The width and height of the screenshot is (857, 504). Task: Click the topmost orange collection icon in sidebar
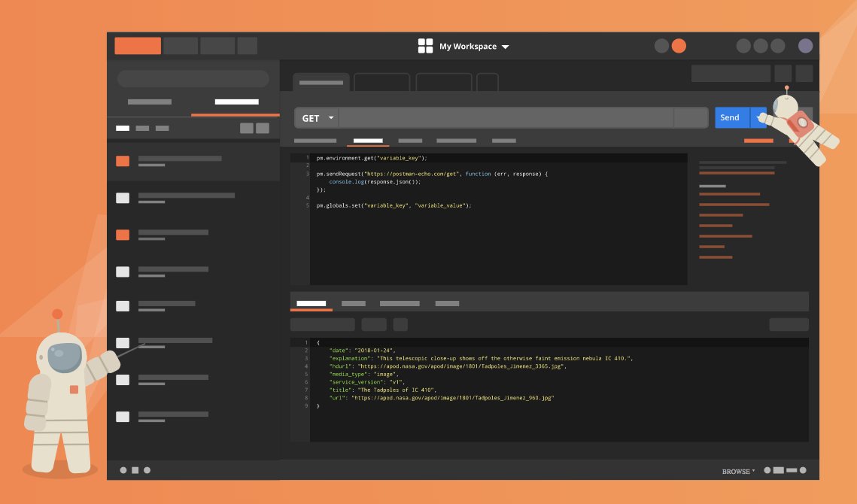123,161
